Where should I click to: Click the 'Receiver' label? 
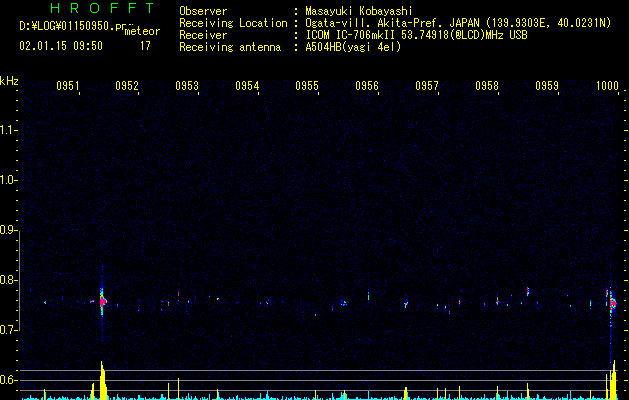coord(203,35)
